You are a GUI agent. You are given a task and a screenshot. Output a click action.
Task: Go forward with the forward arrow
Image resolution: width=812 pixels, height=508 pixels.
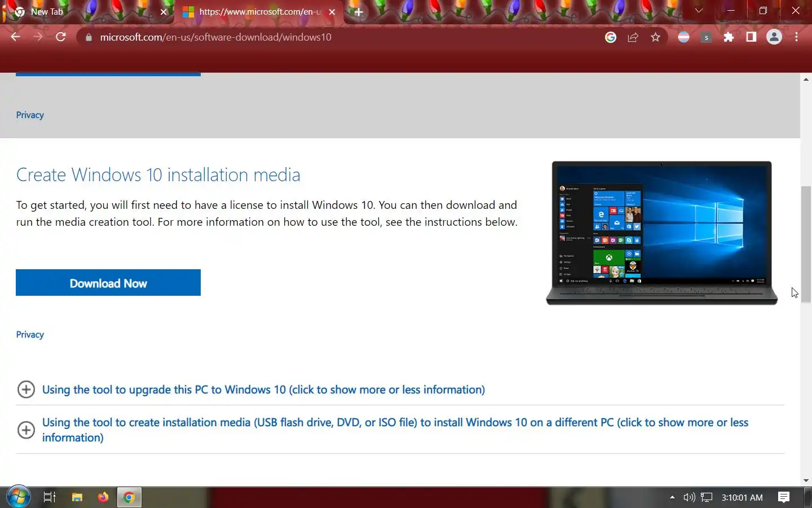click(38, 37)
